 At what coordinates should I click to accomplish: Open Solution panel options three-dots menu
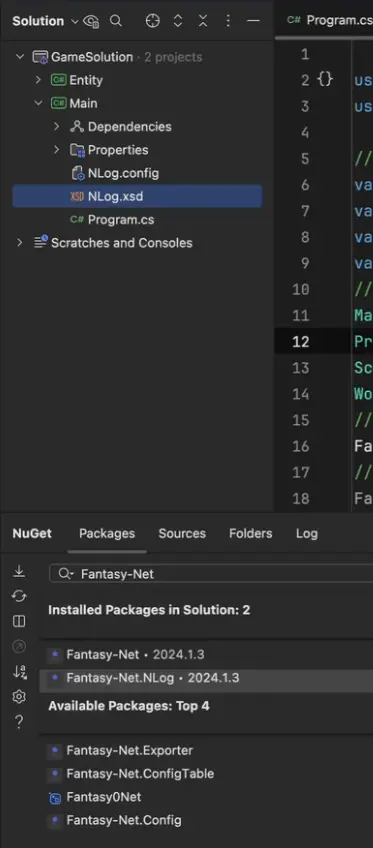click(228, 21)
